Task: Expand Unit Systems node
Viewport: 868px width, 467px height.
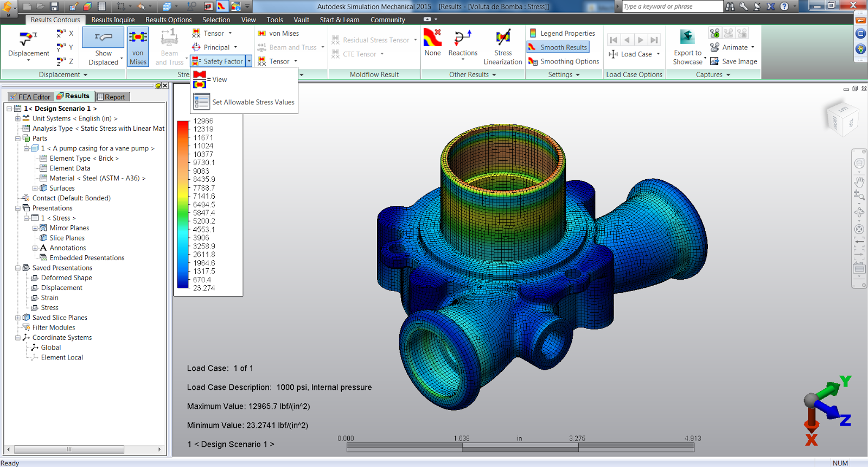Action: pos(18,118)
